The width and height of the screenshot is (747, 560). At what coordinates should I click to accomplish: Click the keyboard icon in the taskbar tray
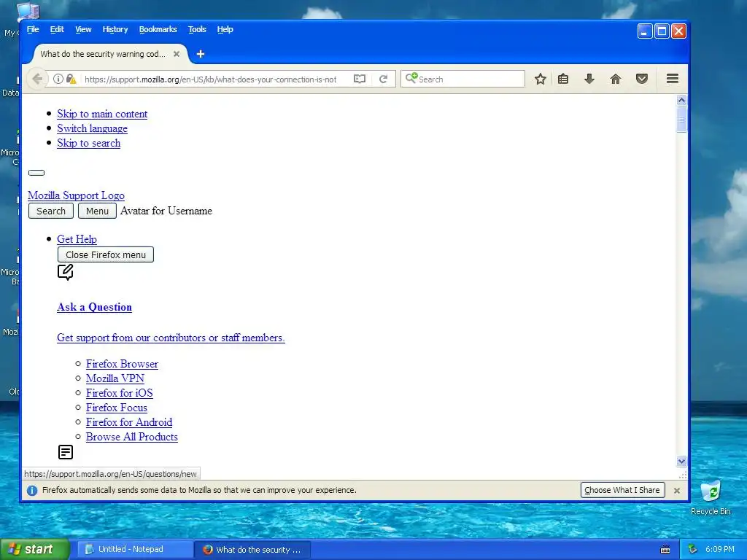pyautogui.click(x=665, y=550)
